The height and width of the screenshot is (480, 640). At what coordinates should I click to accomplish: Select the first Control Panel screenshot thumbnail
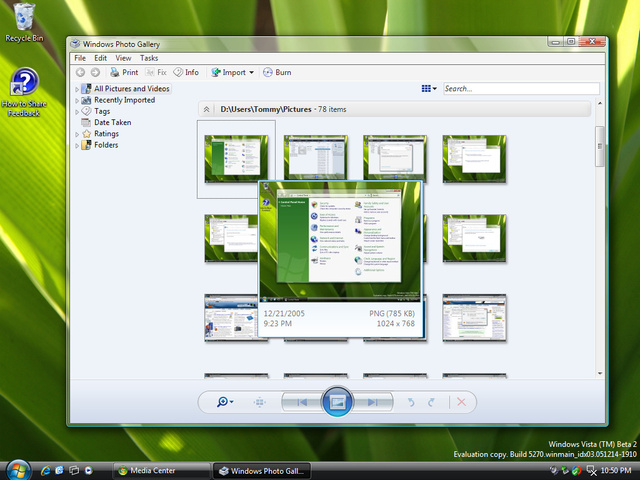click(x=236, y=159)
